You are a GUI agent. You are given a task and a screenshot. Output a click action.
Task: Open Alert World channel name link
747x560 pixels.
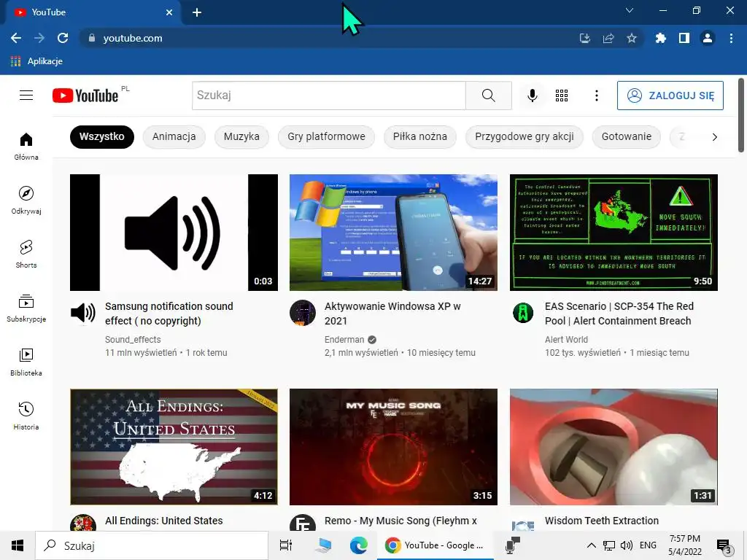pyautogui.click(x=566, y=340)
